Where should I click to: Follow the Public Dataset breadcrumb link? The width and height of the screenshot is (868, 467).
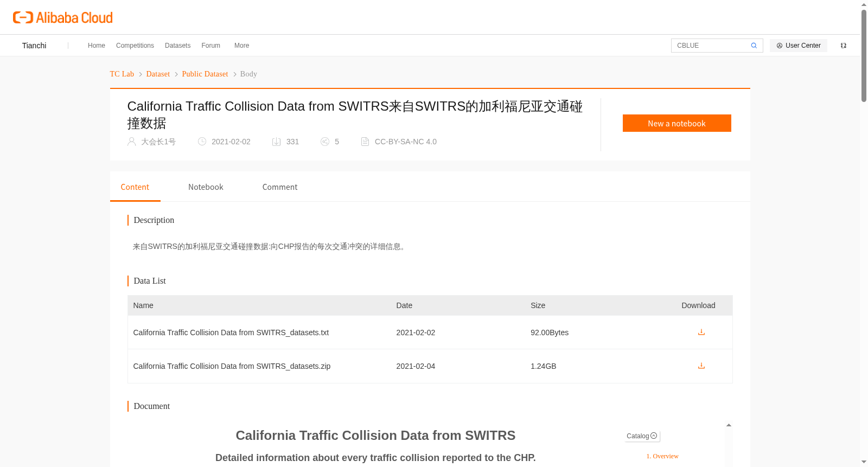point(205,74)
